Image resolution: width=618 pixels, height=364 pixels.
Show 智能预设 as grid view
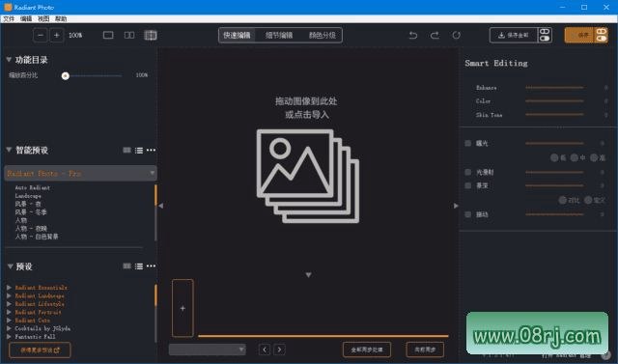(126, 150)
